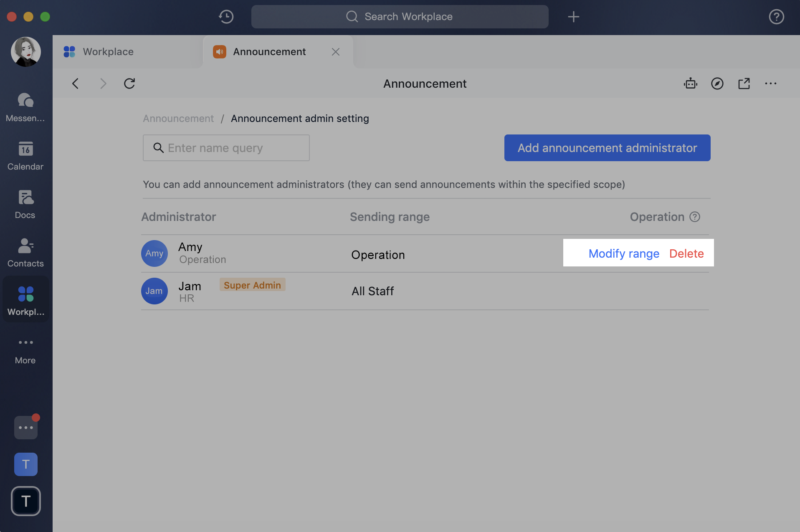Open the ellipsis more options menu

(771, 84)
